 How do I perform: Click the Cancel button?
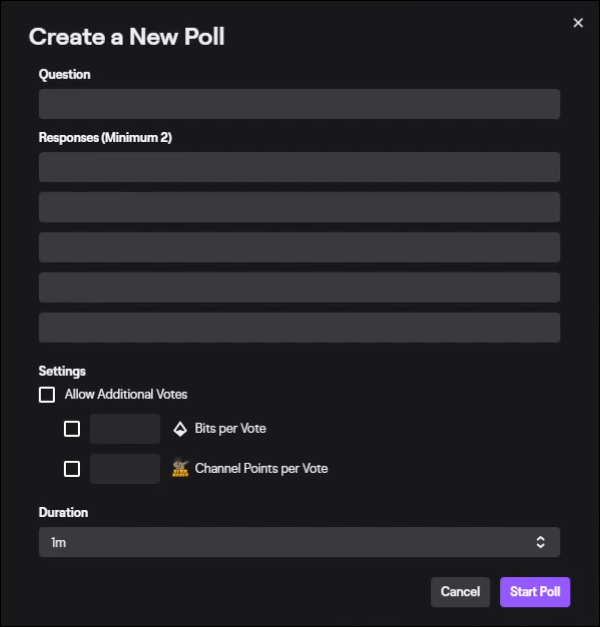(460, 592)
